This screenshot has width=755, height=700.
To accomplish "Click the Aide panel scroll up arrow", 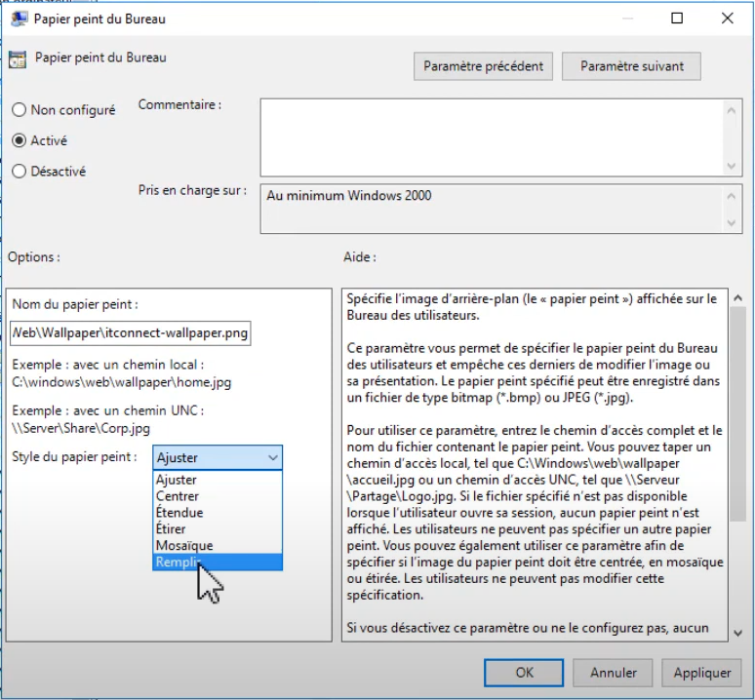I will (737, 297).
